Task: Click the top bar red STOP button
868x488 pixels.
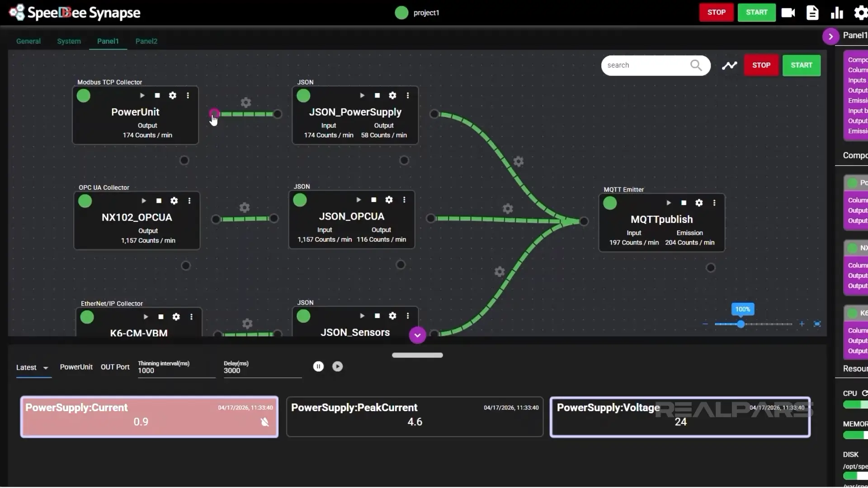Action: click(717, 13)
